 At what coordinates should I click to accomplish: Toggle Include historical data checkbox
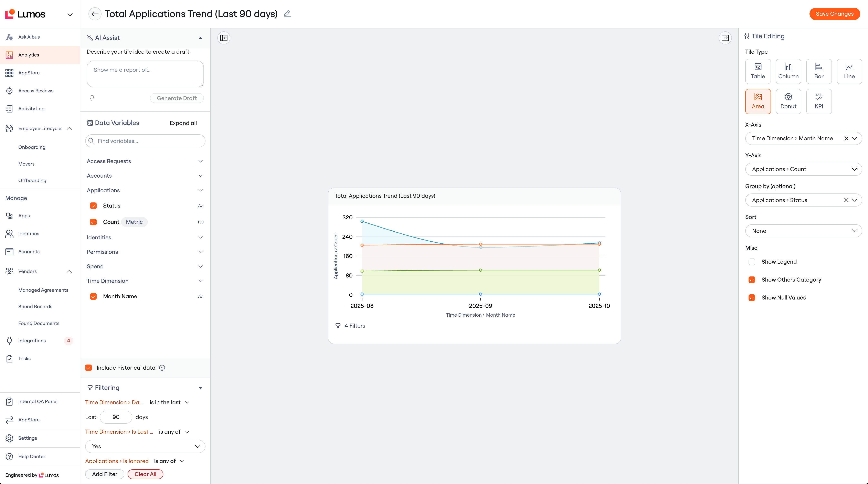click(89, 368)
